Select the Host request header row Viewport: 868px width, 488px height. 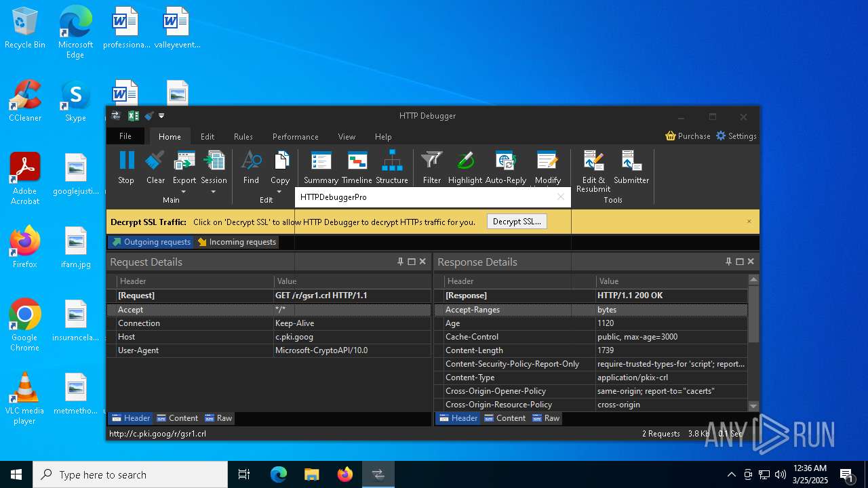click(x=269, y=337)
